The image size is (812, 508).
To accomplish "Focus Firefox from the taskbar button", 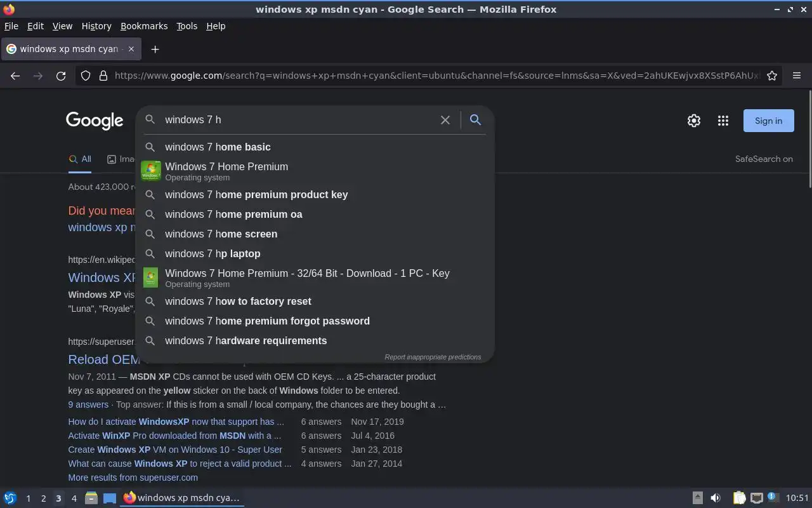I will click(183, 498).
